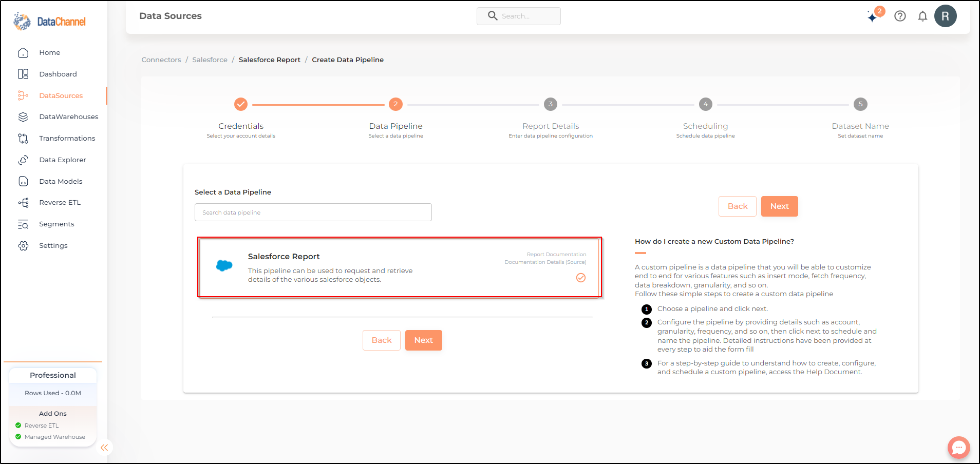Open DataWarehouses in the sidebar
The height and width of the screenshot is (464, 980).
(x=69, y=117)
